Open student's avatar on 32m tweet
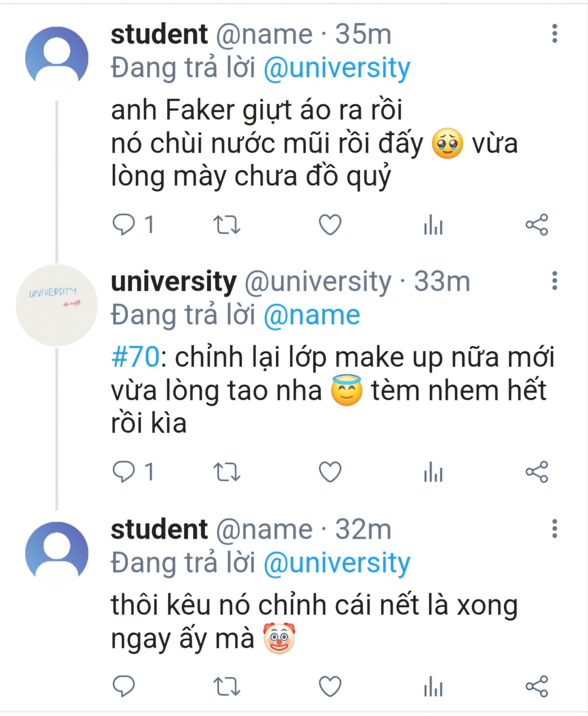 (x=57, y=553)
